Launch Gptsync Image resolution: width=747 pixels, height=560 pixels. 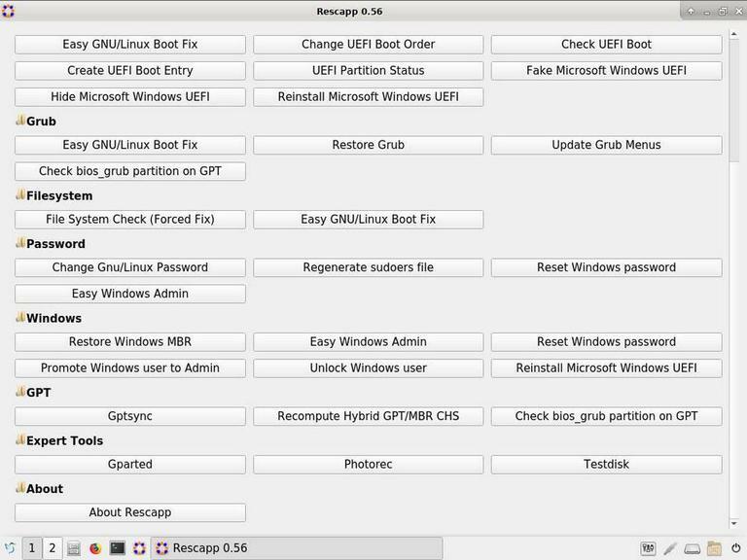click(x=130, y=416)
